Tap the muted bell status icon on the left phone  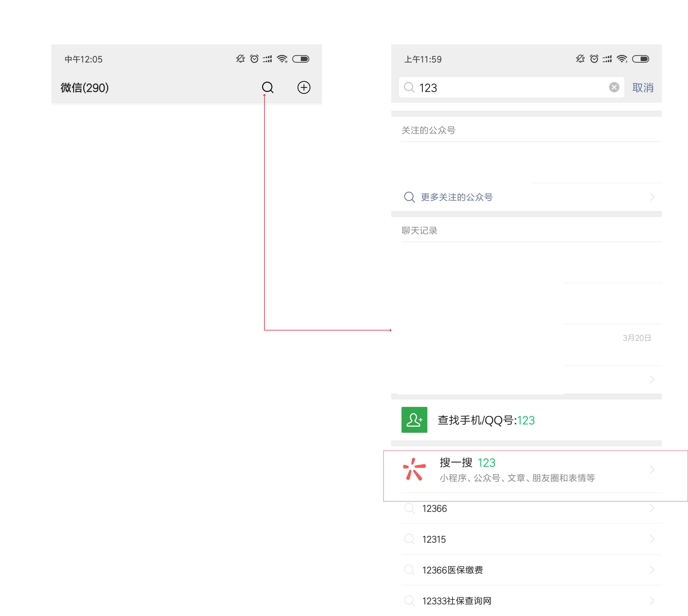point(240,59)
